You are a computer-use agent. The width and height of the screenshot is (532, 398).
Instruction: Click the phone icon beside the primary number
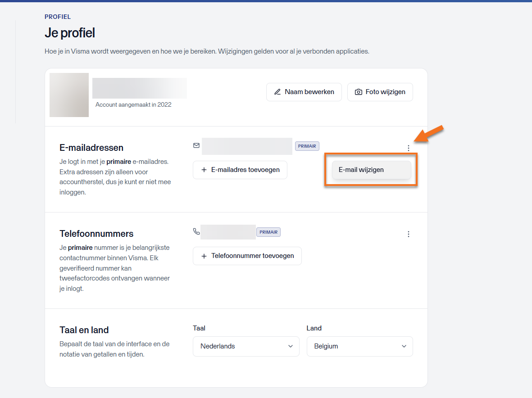(196, 231)
